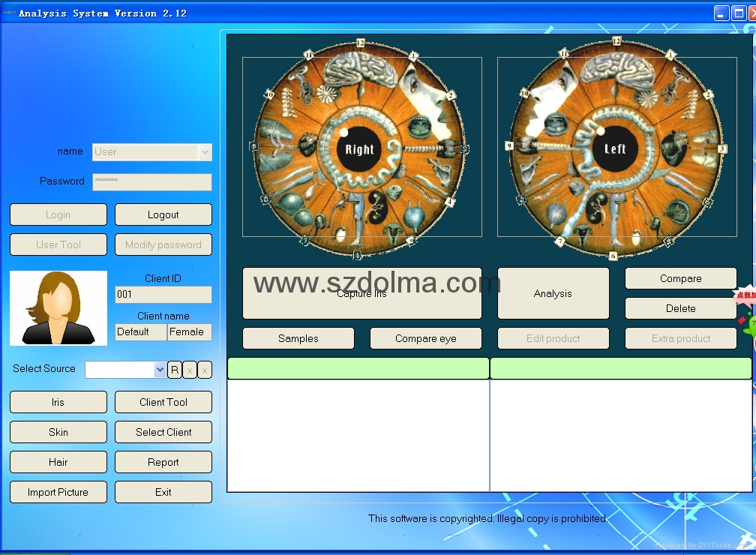
Task: Start the Analysis button
Action: (553, 293)
